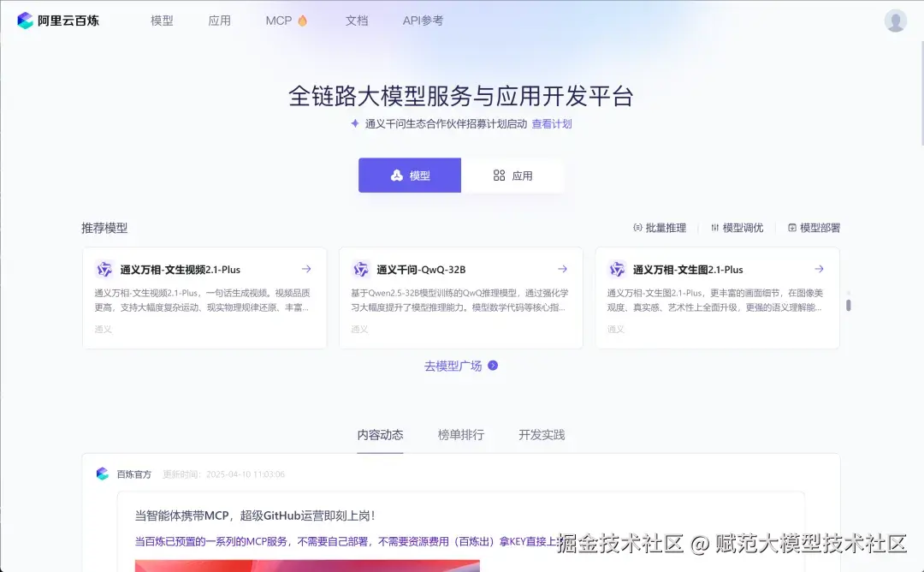Image resolution: width=924 pixels, height=572 pixels.
Task: Open the user profile avatar
Action: [895, 20]
